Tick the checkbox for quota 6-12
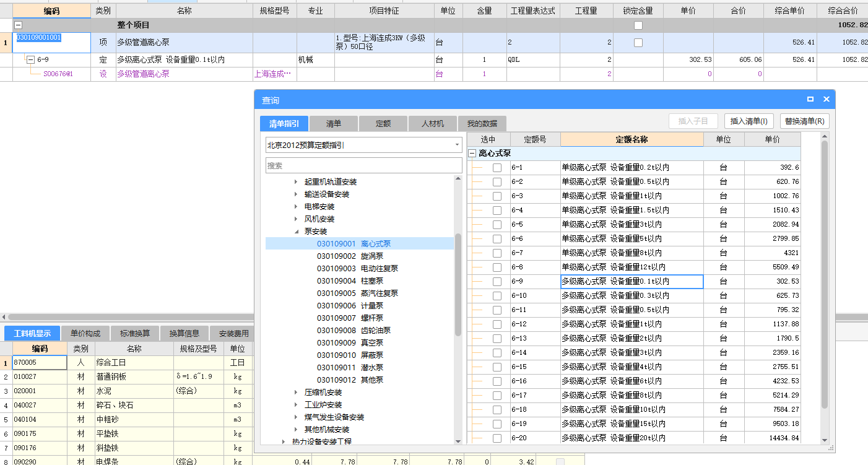Viewport: 868px width, 465px height. (x=497, y=324)
